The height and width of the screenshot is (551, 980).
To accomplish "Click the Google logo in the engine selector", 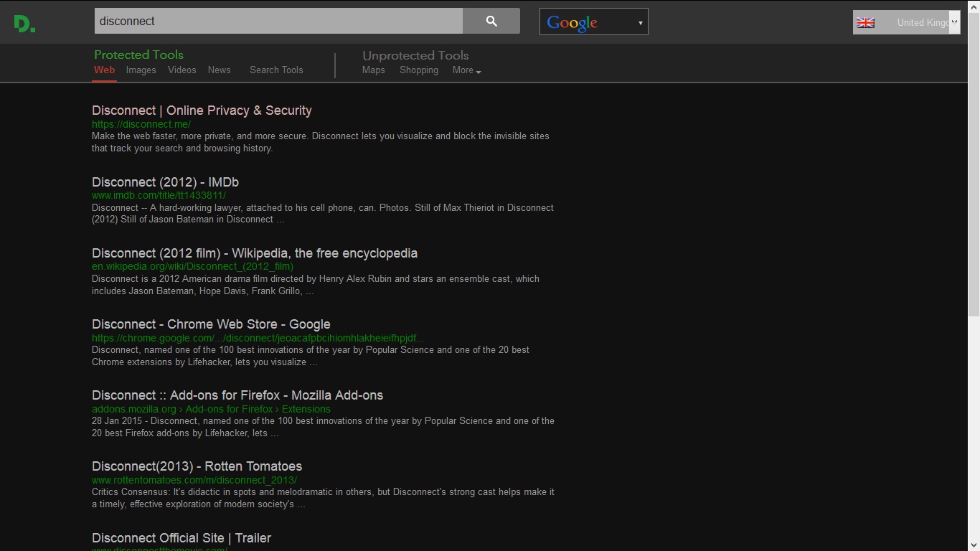I will pyautogui.click(x=572, y=22).
